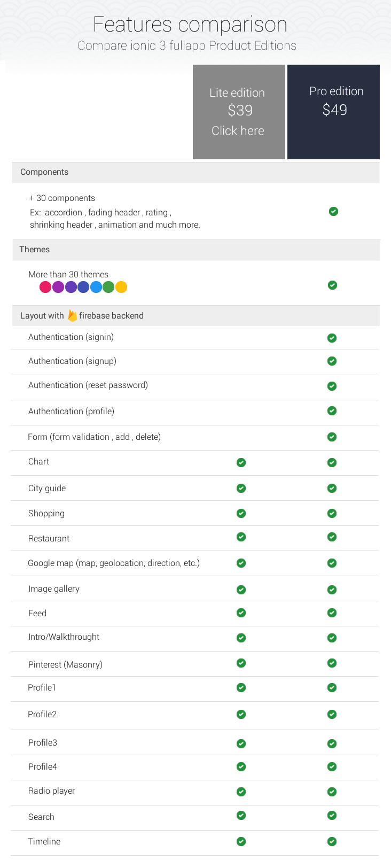Click the Pro checkmark in the Timeline row
391x868 pixels.
point(332,841)
